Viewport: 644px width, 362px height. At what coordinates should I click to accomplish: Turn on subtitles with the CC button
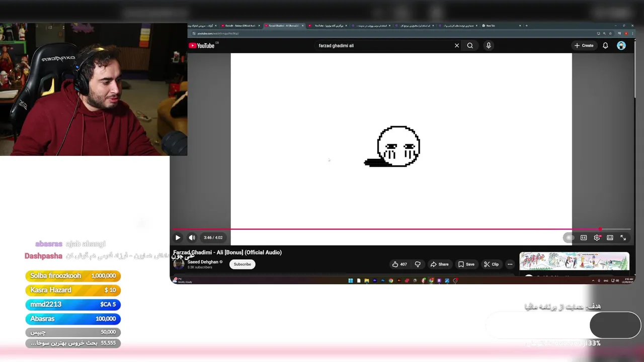click(x=584, y=237)
